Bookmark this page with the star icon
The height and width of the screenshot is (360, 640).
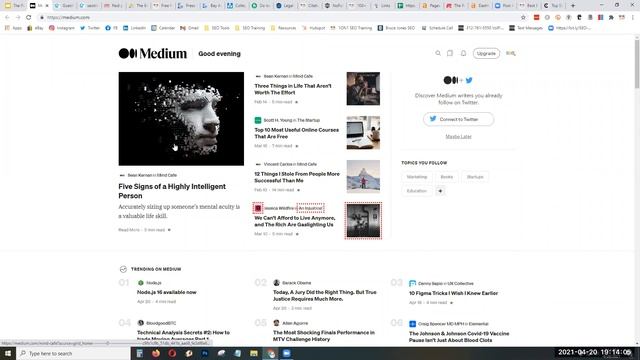(x=523, y=18)
